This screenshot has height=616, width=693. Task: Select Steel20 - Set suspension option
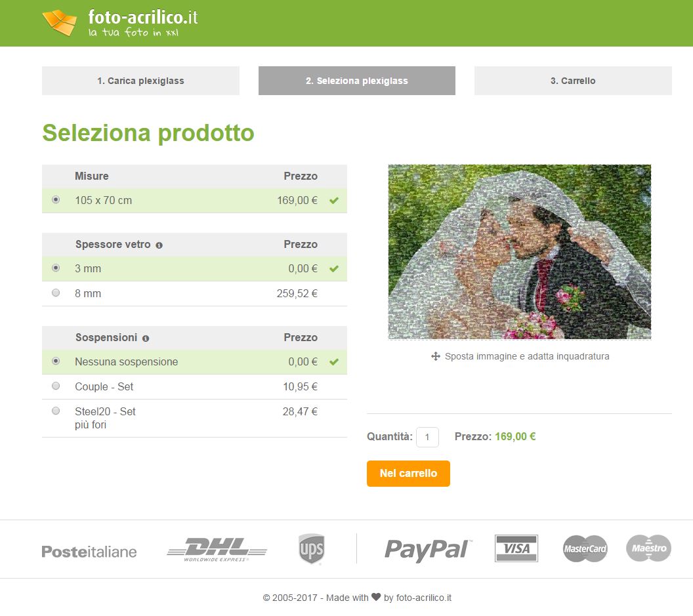click(56, 411)
